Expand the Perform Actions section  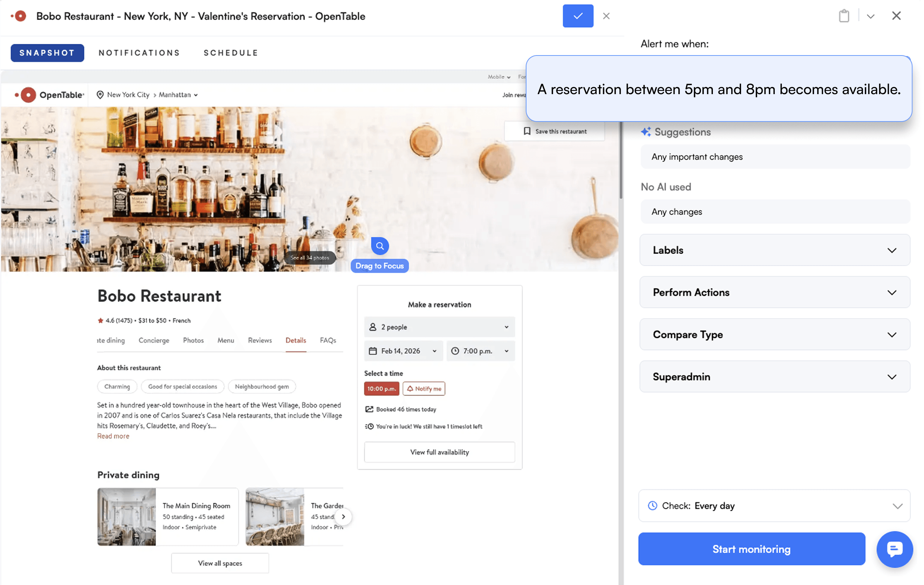(774, 292)
